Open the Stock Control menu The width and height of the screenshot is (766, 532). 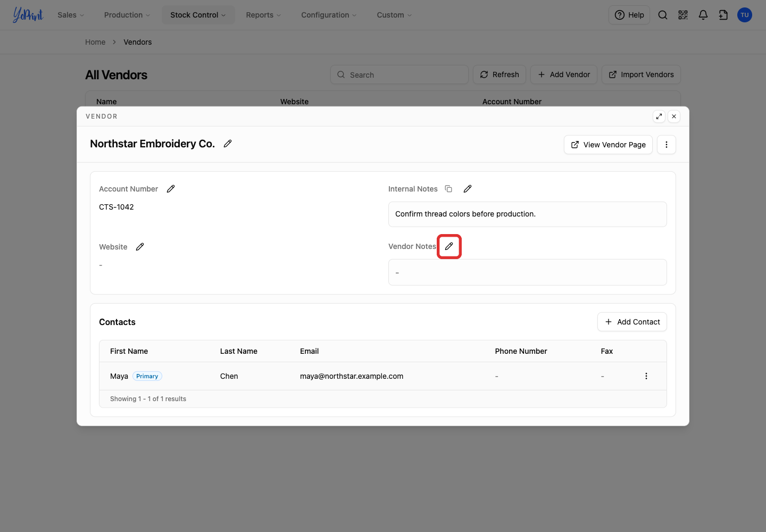click(x=198, y=15)
